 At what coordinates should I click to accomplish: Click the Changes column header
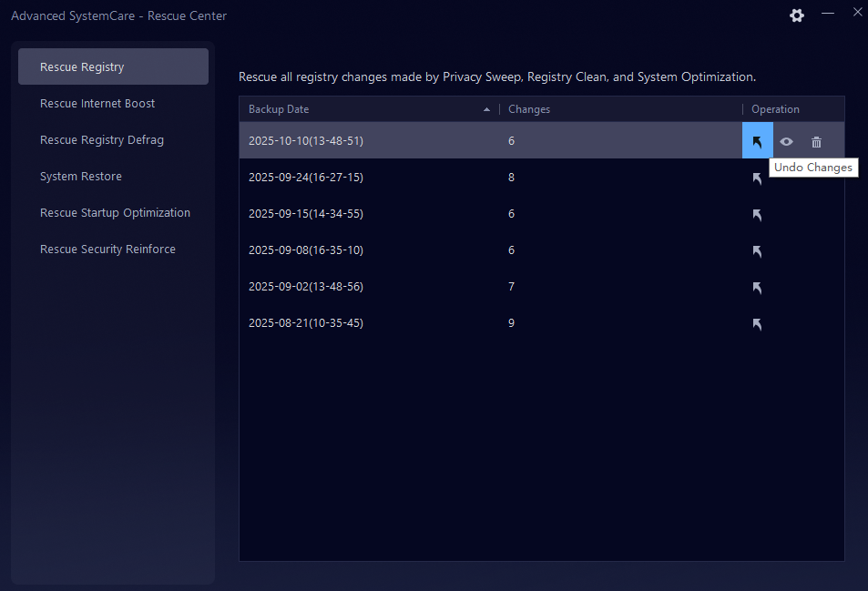[x=529, y=109]
